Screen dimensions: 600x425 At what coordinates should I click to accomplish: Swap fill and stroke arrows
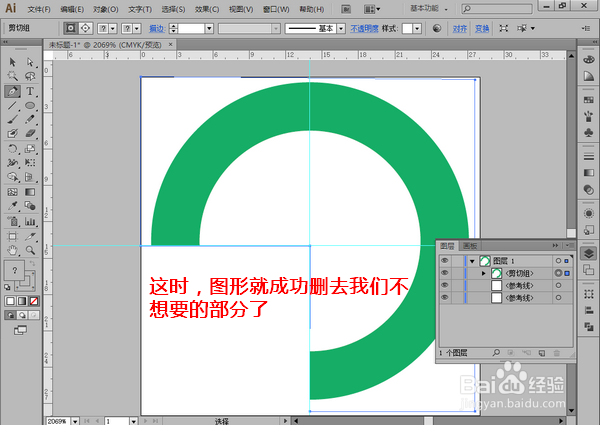coord(33,264)
